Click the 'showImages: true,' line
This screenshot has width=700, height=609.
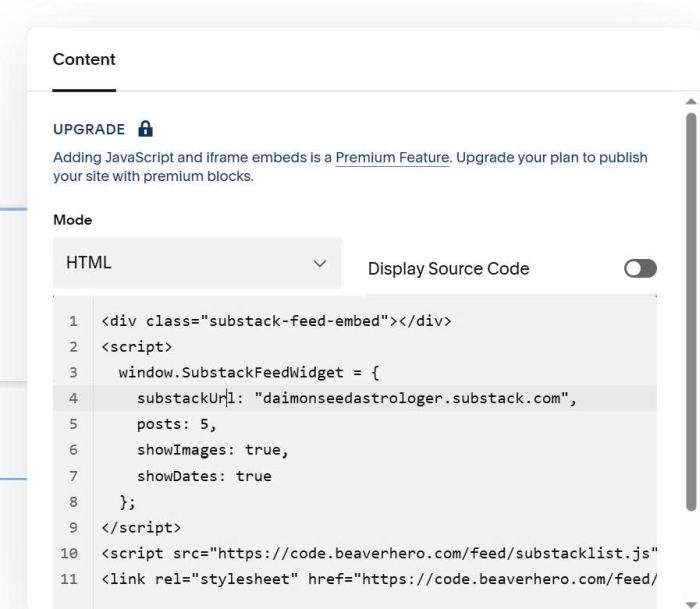212,450
